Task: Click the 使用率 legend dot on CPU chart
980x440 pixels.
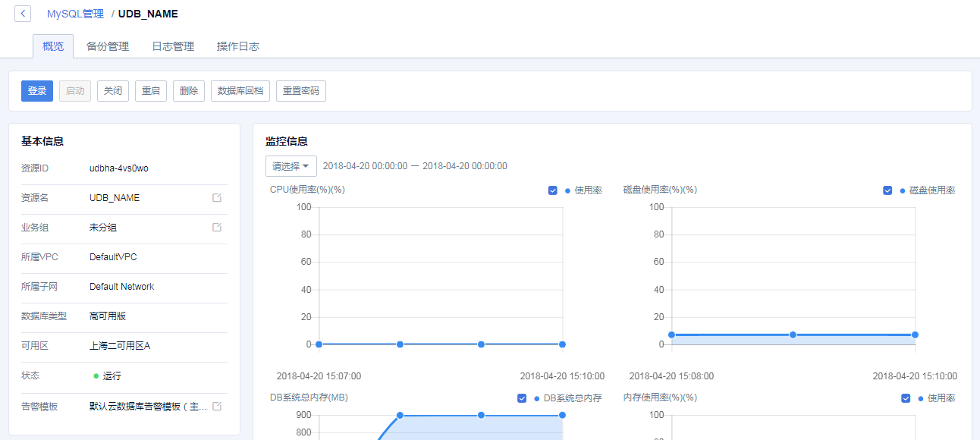Action: pos(569,190)
